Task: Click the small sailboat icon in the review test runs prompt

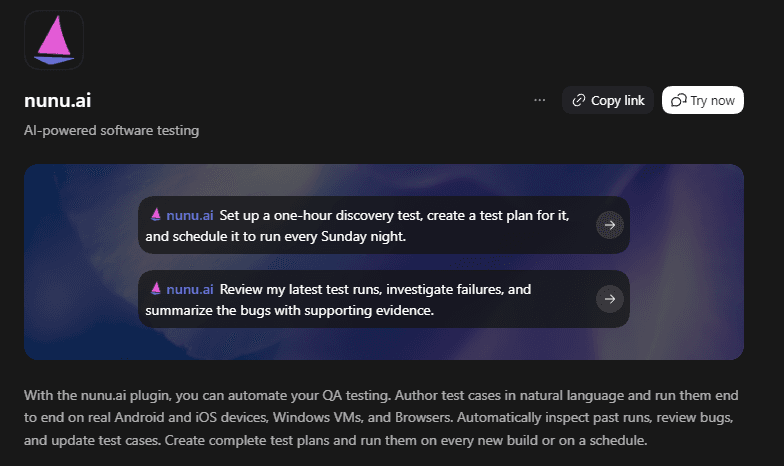Action: pos(156,288)
